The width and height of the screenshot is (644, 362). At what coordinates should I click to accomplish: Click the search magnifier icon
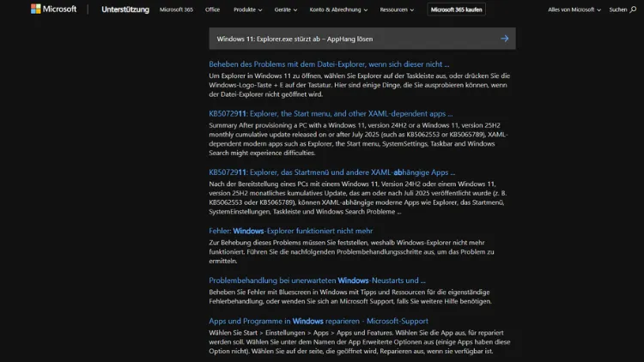tap(633, 9)
